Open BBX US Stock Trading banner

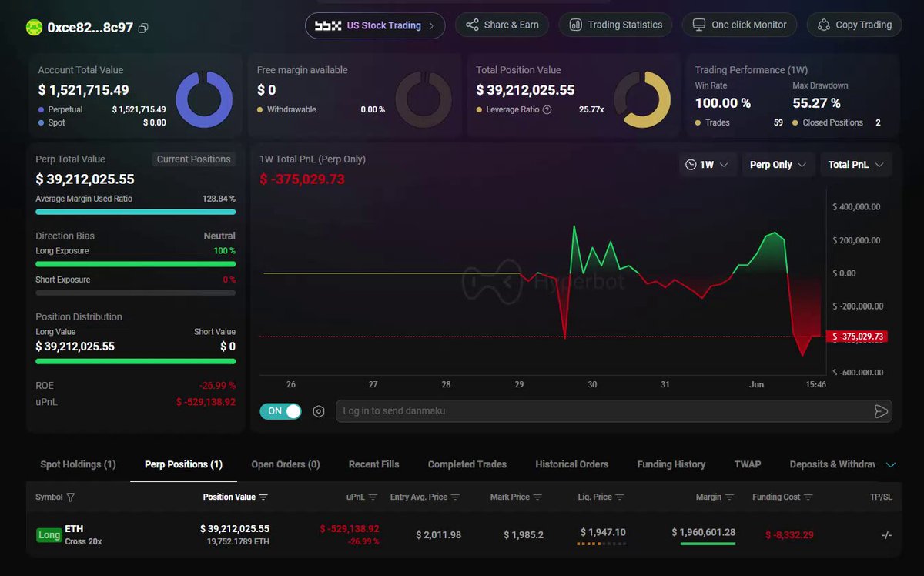click(375, 25)
